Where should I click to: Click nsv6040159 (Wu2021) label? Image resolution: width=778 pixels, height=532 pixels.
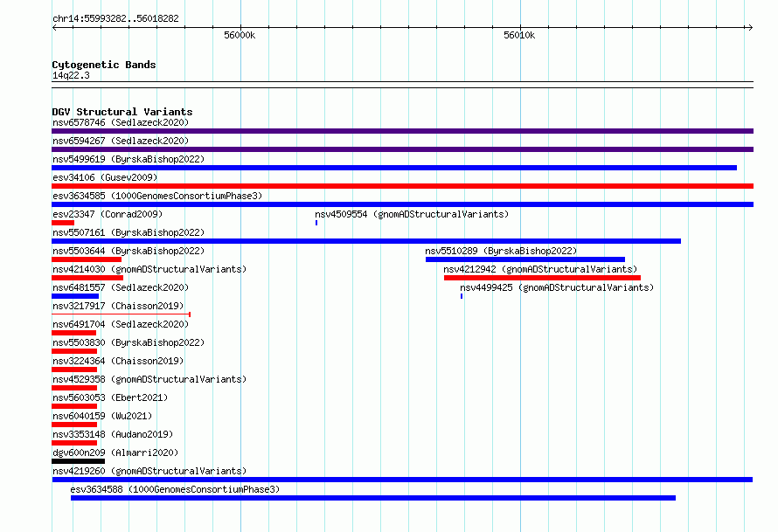(102, 416)
